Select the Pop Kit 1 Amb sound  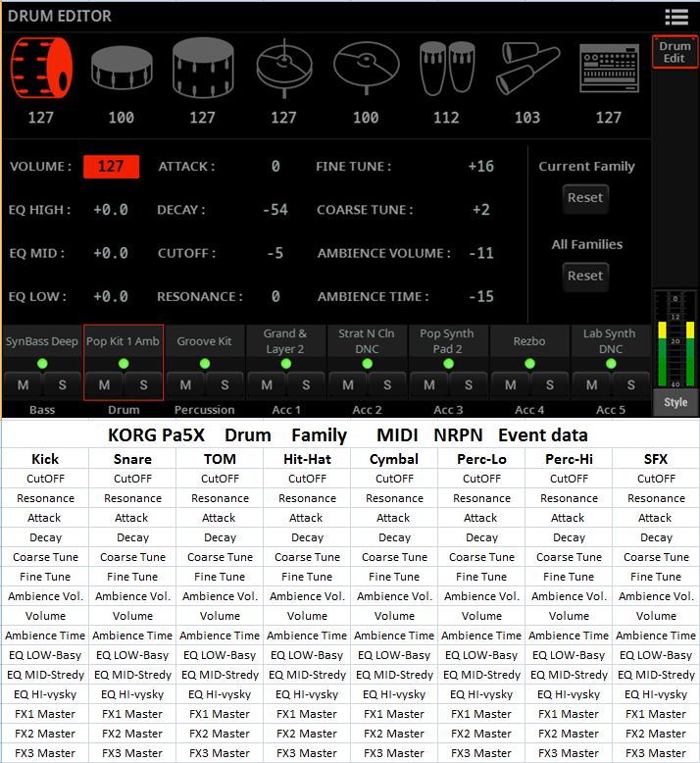coord(124,341)
